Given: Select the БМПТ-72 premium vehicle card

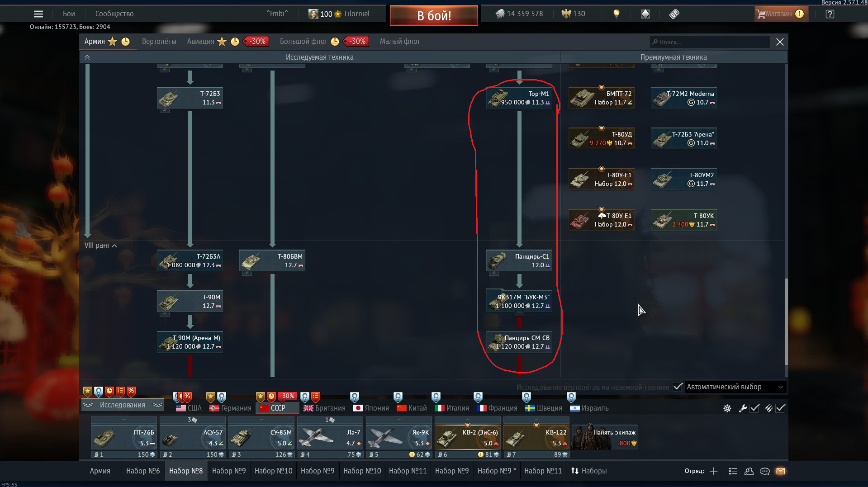Looking at the screenshot, I should (602, 98).
